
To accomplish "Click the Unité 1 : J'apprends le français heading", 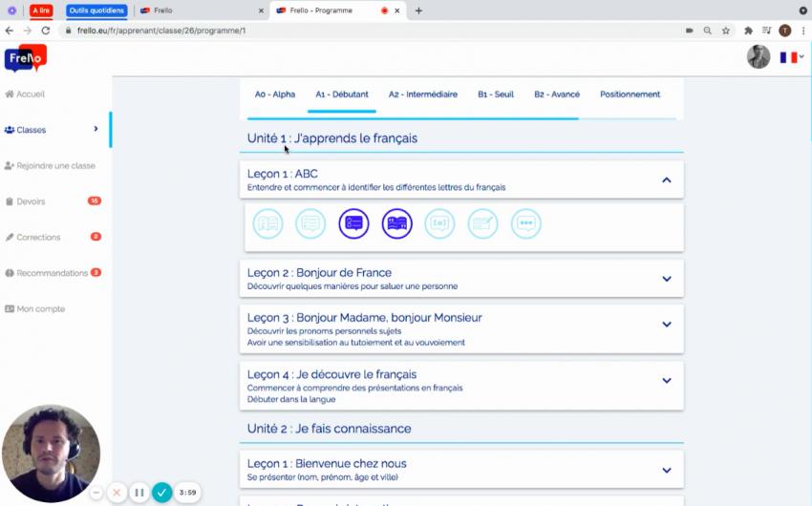I will pos(331,138).
